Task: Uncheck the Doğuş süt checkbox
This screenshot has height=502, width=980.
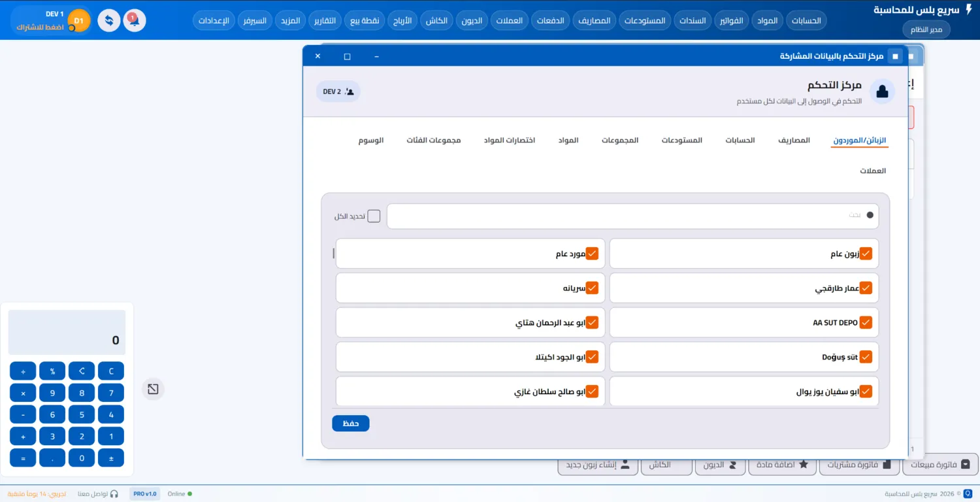Action: coord(866,357)
